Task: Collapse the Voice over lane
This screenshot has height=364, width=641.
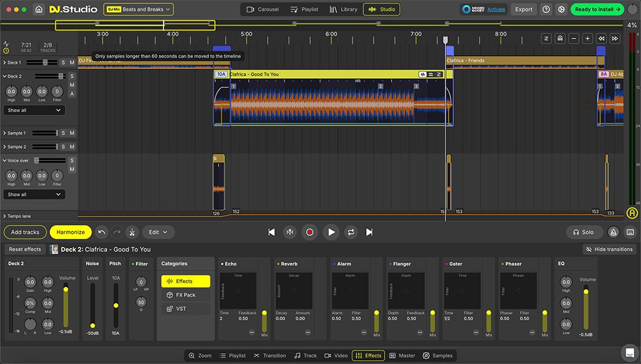Action: pos(4,161)
